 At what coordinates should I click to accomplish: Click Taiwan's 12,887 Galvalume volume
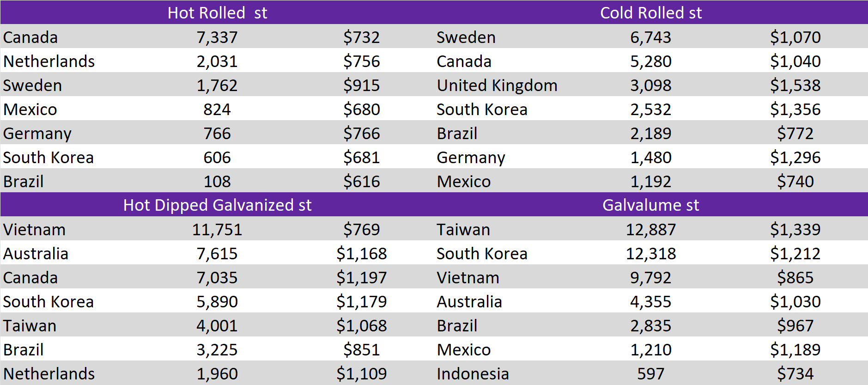pos(650,229)
